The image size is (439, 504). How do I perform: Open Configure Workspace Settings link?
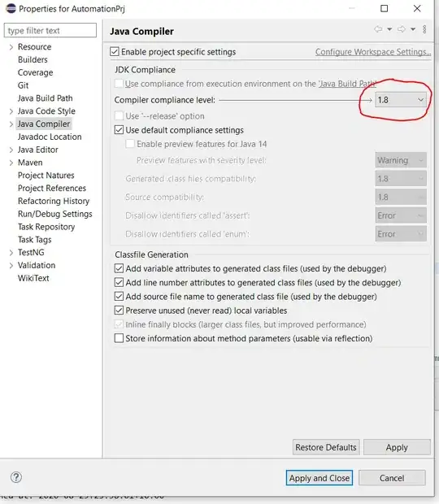[373, 52]
